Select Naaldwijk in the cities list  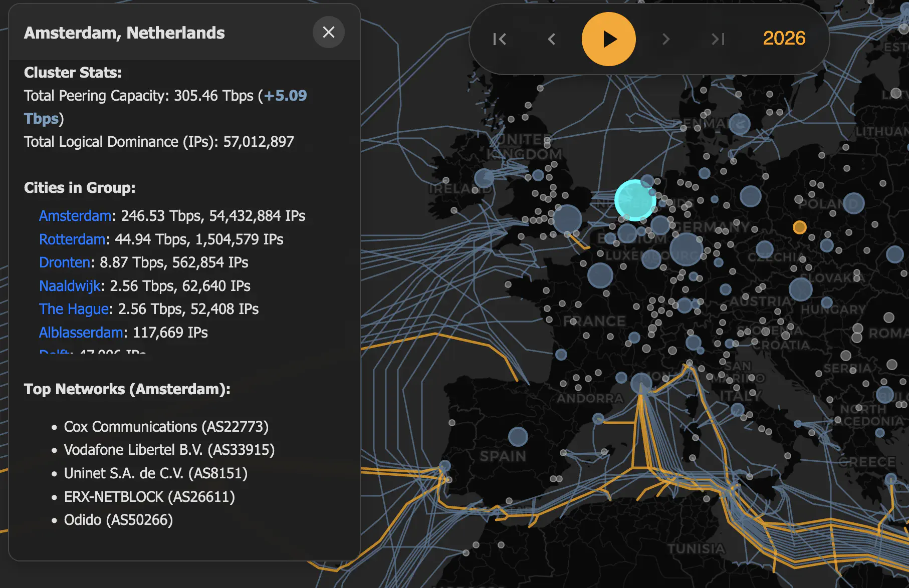coord(70,286)
